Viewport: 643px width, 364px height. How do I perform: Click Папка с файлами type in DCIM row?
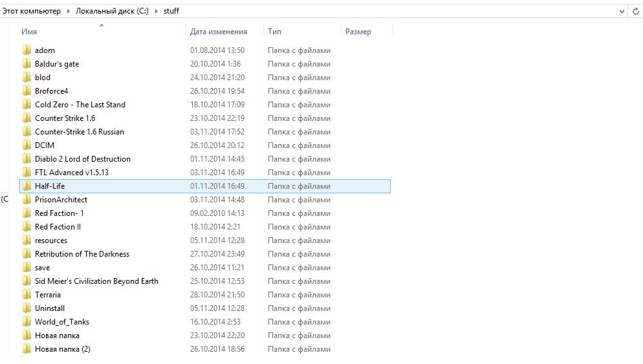tap(300, 145)
